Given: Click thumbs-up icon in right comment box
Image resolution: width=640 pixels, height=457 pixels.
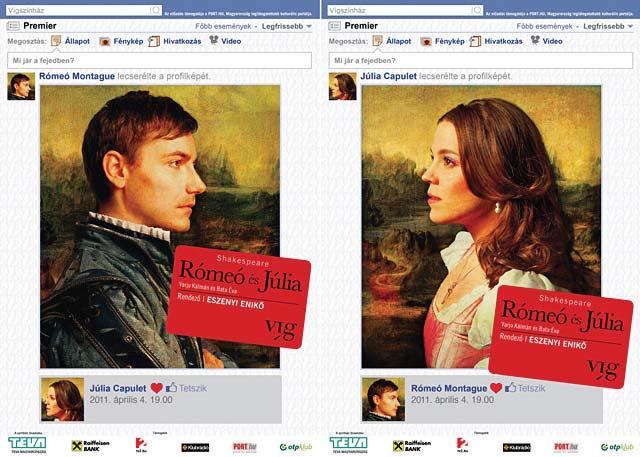Looking at the screenshot, I should 510,387.
